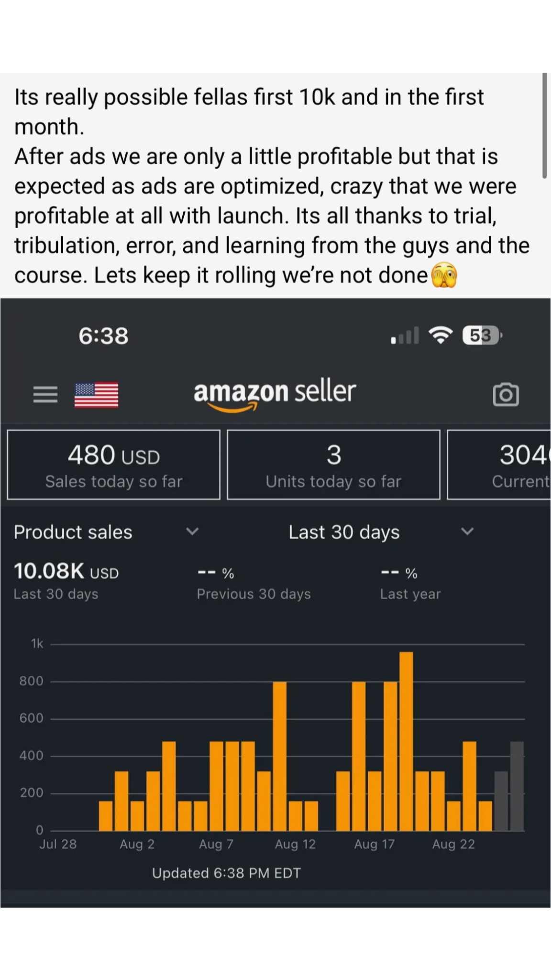The height and width of the screenshot is (980, 551).
Task: Tap the Wi-Fi status icon
Action: (441, 335)
